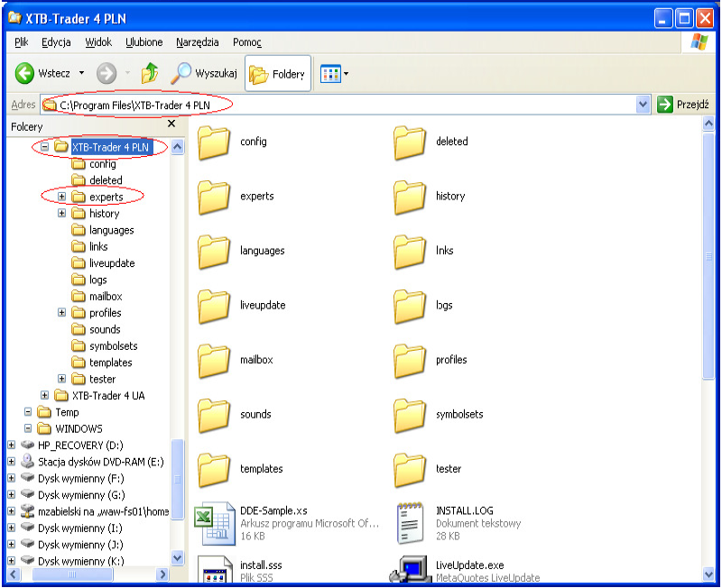Viewport: 722px width, 588px height.
Task: Open the Narzędzia menu
Action: tap(196, 42)
